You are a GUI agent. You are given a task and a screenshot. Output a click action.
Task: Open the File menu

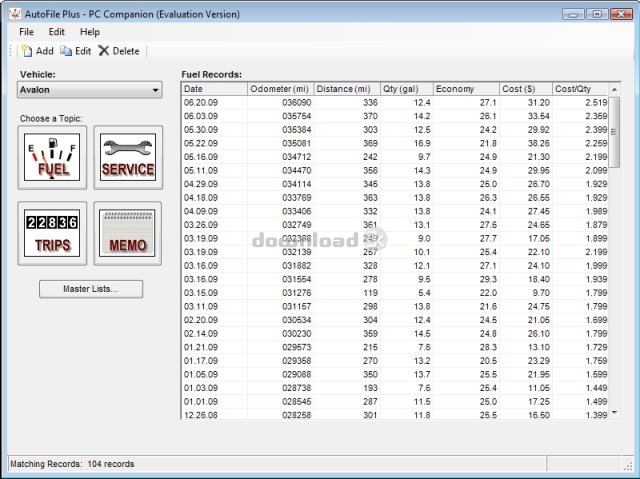[x=26, y=32]
